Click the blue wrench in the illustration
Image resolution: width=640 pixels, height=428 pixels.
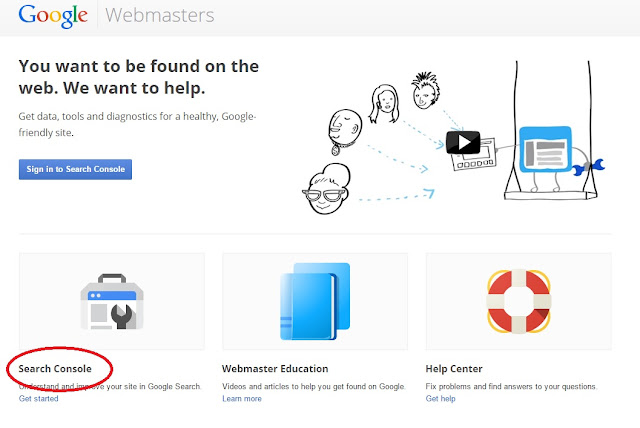(x=588, y=167)
